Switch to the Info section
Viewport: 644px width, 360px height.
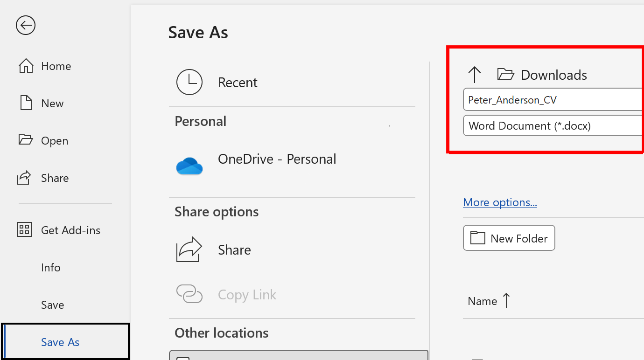pyautogui.click(x=50, y=267)
